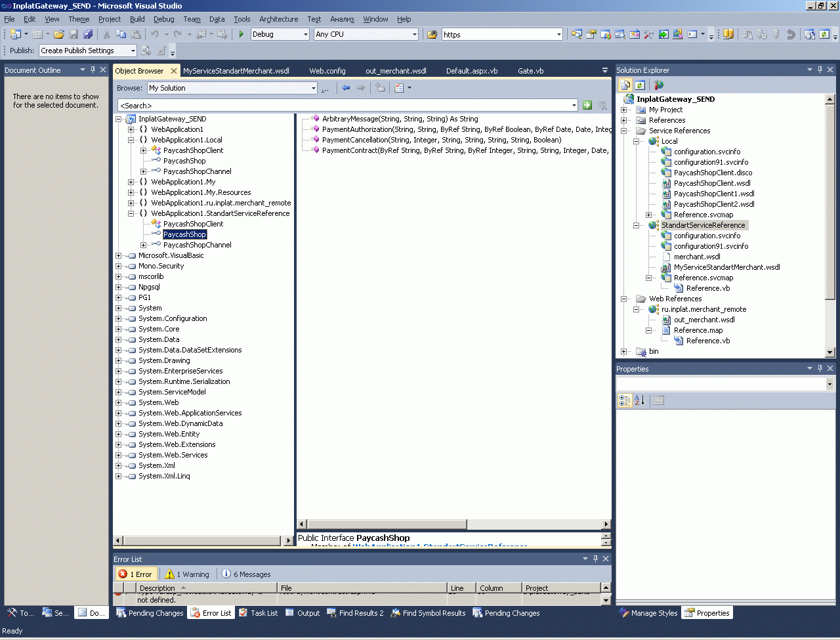Open the Tools menu
Image resolution: width=840 pixels, height=640 pixels.
(x=242, y=19)
